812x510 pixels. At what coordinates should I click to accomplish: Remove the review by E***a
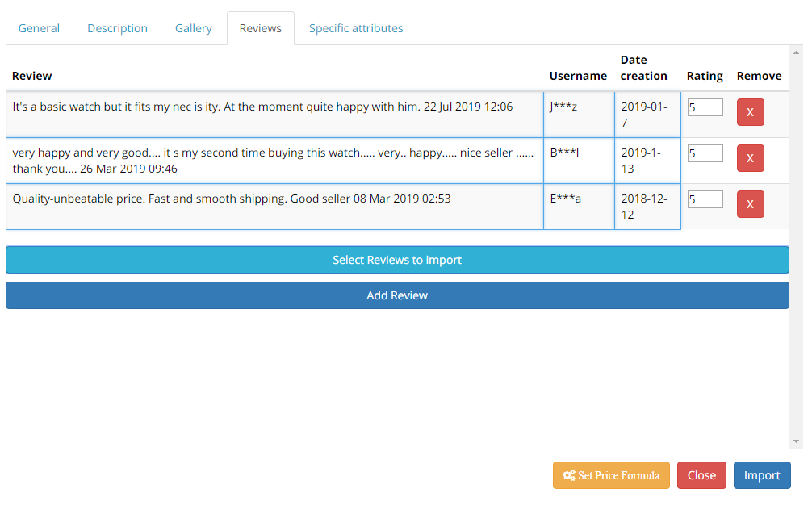coord(751,204)
